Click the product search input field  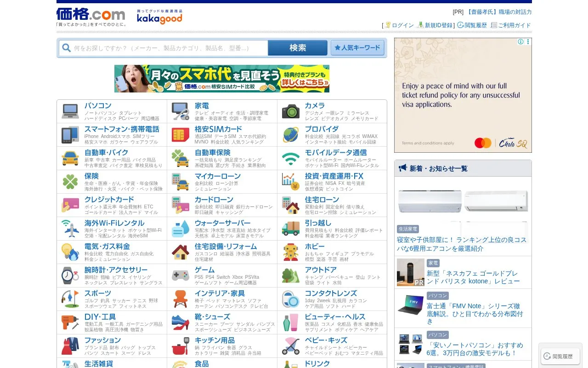(x=164, y=48)
